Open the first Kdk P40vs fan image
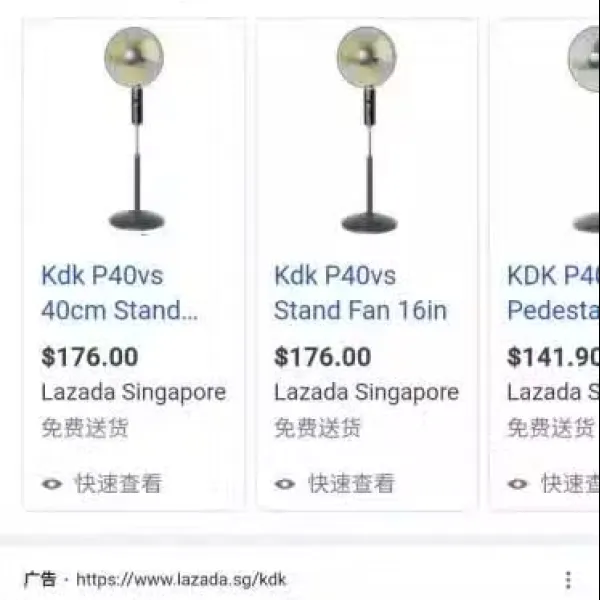The image size is (600, 600). pos(135,130)
